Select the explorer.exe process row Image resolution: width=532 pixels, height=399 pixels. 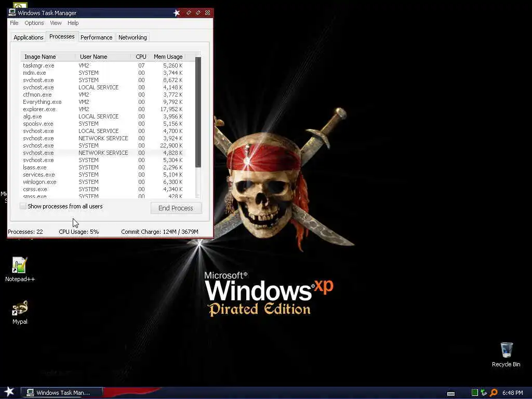(x=103, y=109)
